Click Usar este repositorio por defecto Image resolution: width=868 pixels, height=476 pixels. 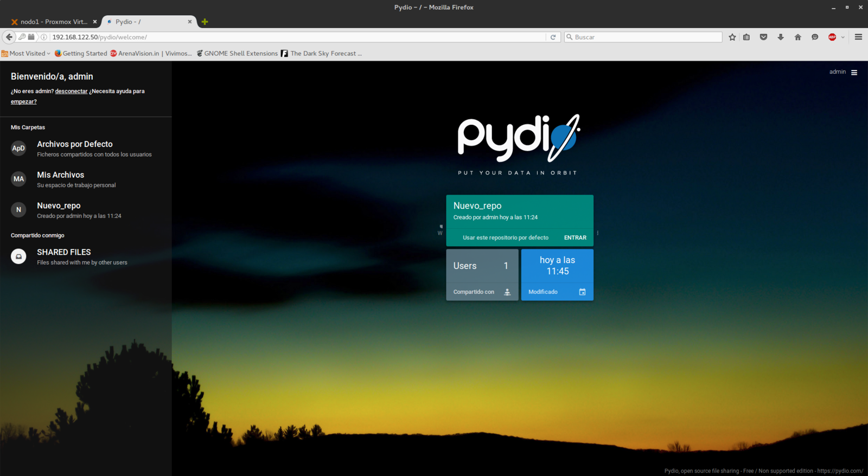pyautogui.click(x=506, y=237)
